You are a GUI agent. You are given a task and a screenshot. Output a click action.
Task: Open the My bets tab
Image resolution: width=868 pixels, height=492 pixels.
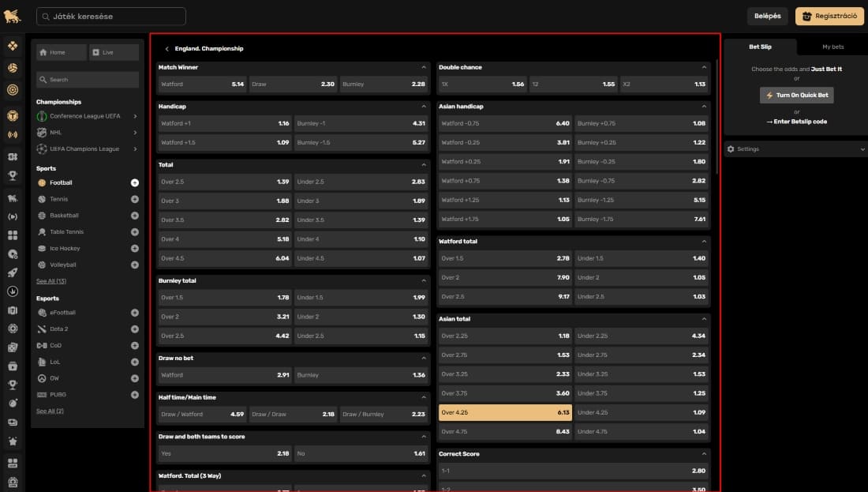[832, 47]
